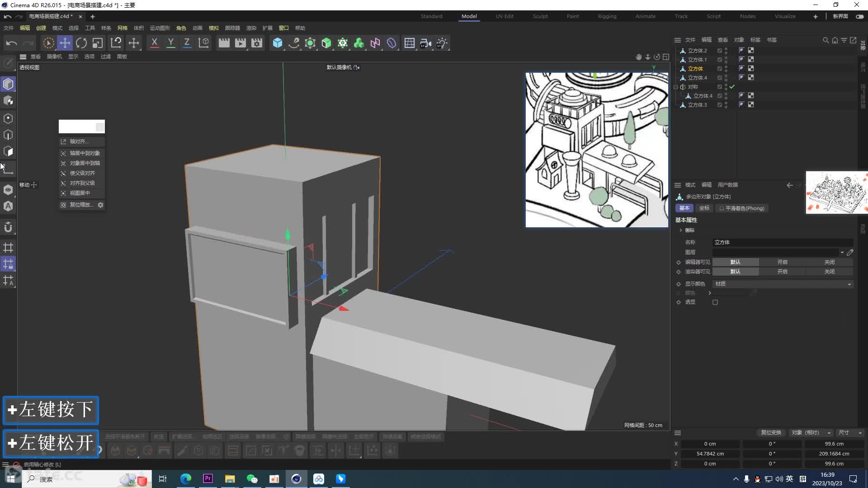
Task: Open the 坐标 attribute tab
Action: tap(704, 208)
